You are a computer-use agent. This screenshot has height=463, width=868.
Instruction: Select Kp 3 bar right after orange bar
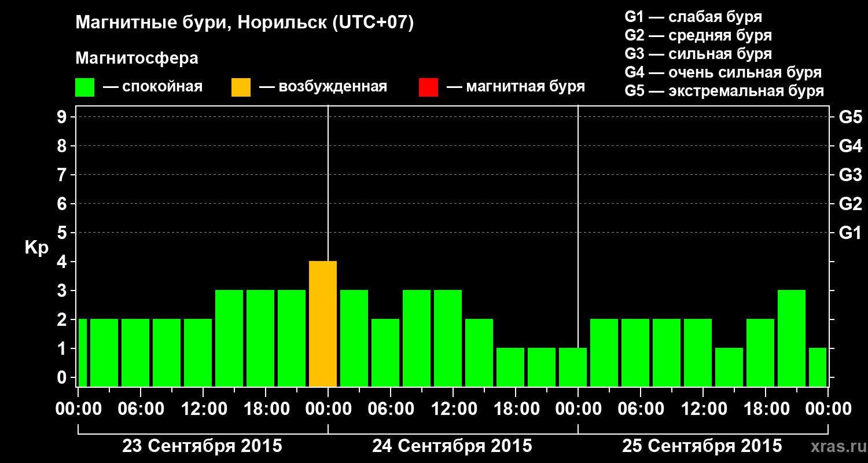point(354,339)
